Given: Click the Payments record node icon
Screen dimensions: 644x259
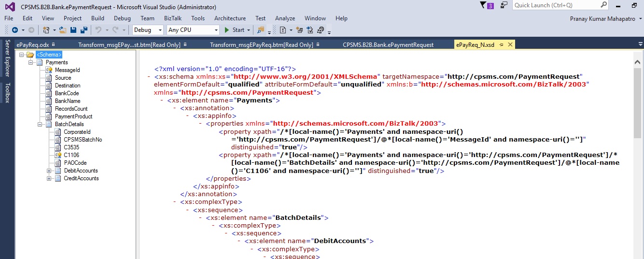Looking at the screenshot, I should (x=40, y=62).
